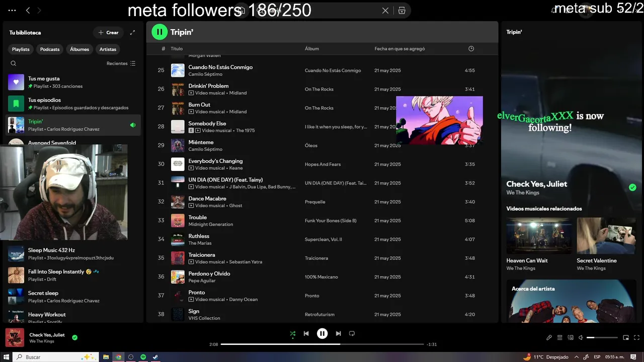The width and height of the screenshot is (644, 362).
Task: Search in library magnifier icon
Action: click(x=14, y=63)
